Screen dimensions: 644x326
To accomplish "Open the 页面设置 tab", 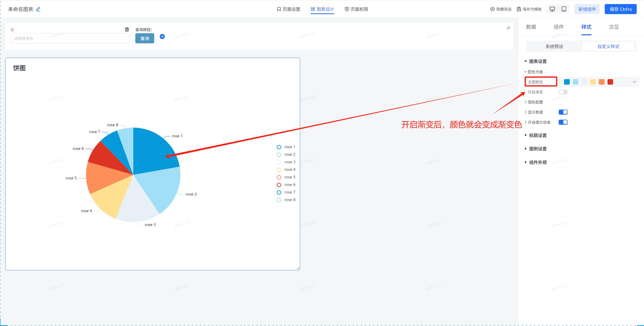I will click(x=289, y=9).
